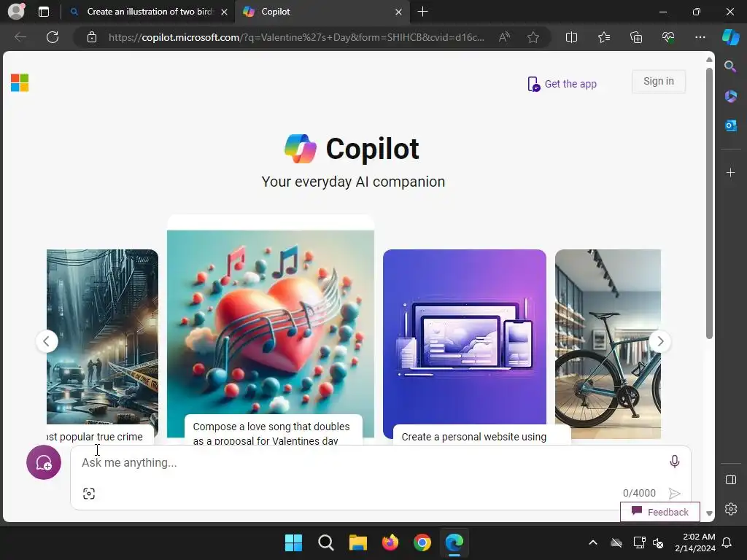This screenshot has height=560, width=747.
Task: Start a new topic in Copilot
Action: (x=43, y=462)
